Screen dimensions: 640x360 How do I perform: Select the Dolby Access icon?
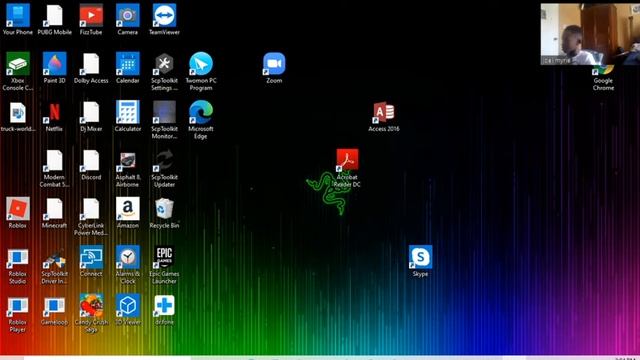click(91, 64)
